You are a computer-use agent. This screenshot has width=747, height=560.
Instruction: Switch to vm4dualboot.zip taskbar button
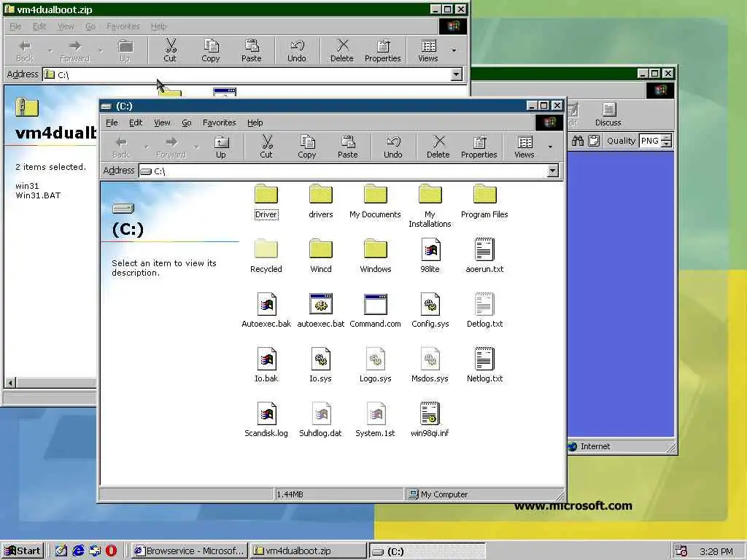pyautogui.click(x=309, y=551)
